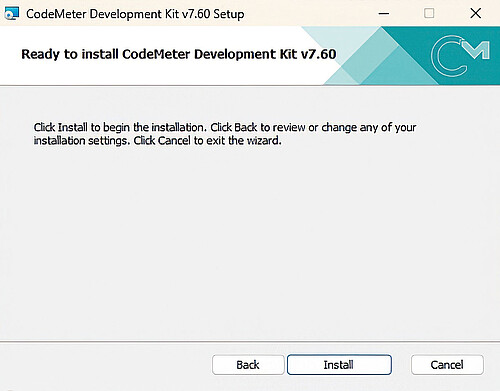The height and width of the screenshot is (391, 500).
Task: Click the greyed-out maximize button
Action: [x=429, y=14]
